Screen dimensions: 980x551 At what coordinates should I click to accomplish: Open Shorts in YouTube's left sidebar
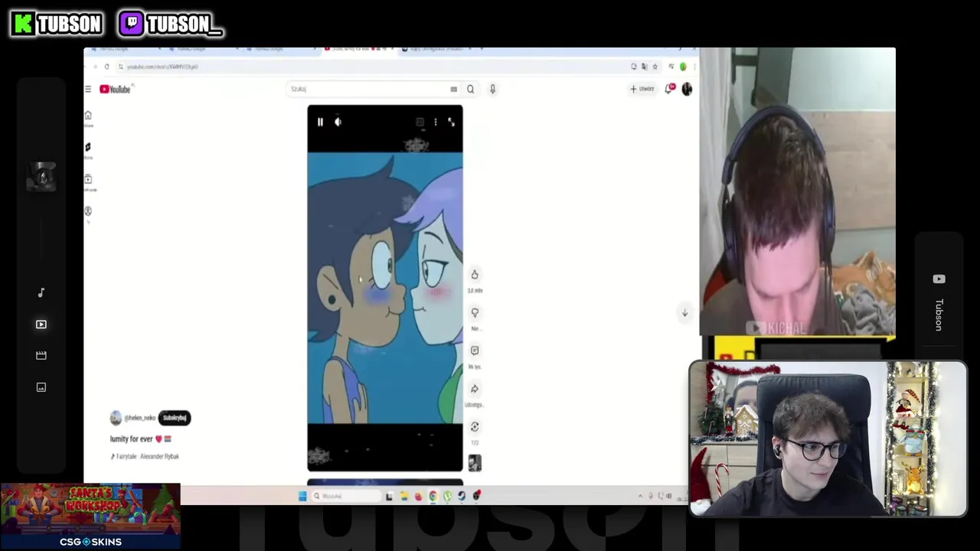(88, 150)
